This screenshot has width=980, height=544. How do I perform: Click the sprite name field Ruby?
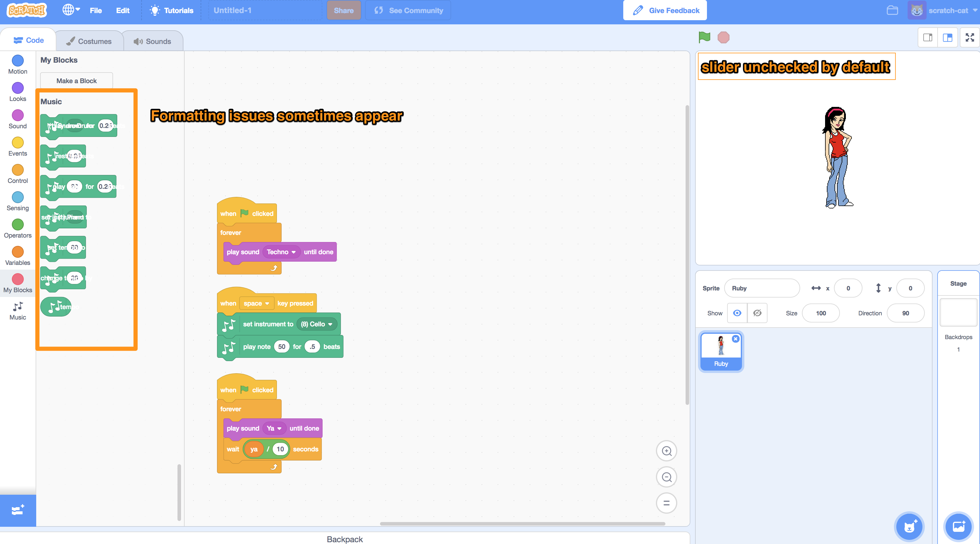(762, 288)
